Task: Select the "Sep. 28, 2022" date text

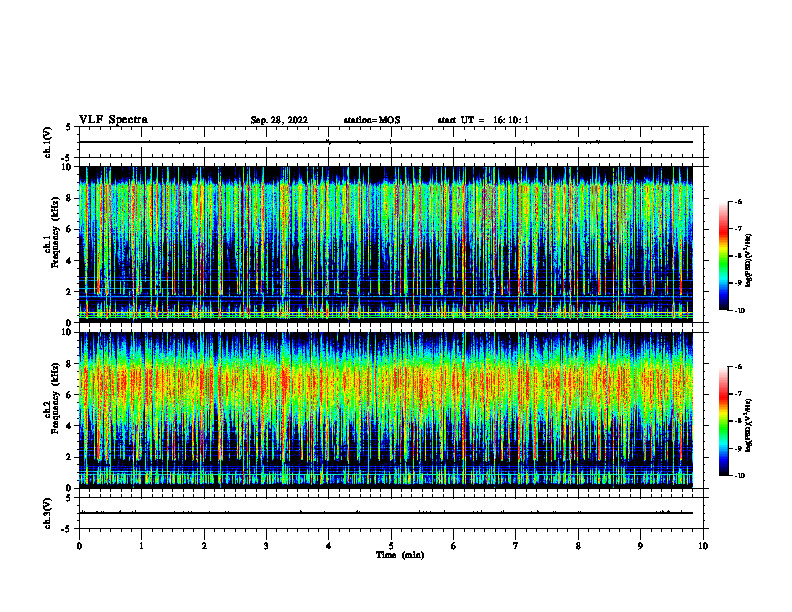Action: (279, 120)
